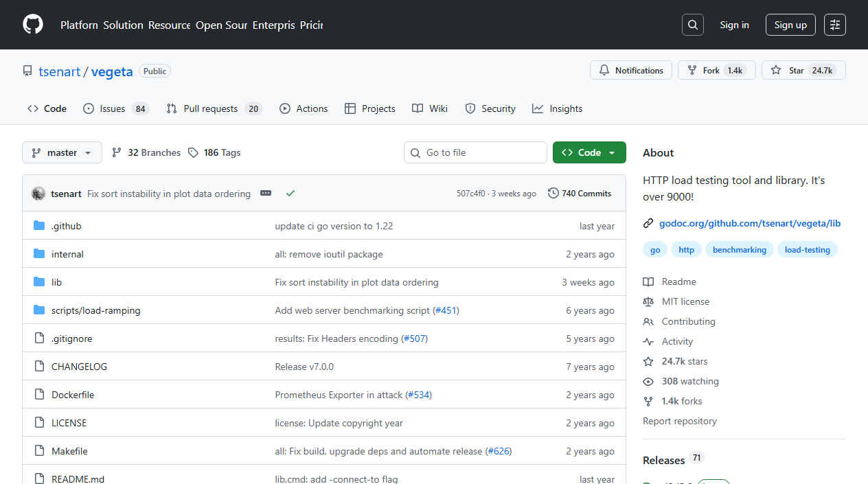This screenshot has height=484, width=868.
Task: Expand commit message ellipsis button
Action: 266,194
